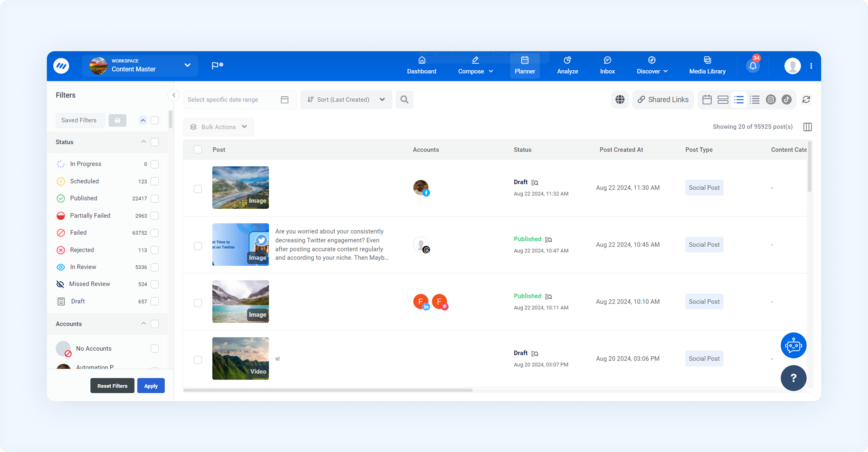Select the compact list view icon

click(755, 100)
